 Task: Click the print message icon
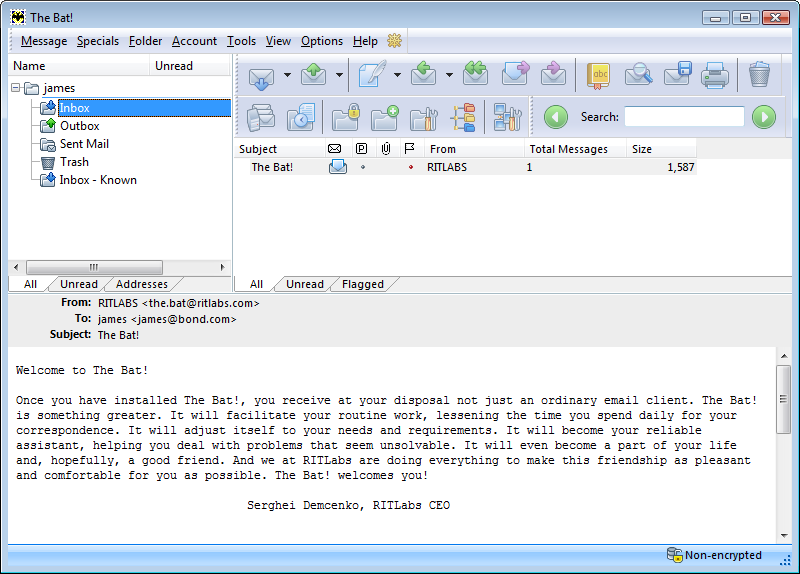click(714, 75)
